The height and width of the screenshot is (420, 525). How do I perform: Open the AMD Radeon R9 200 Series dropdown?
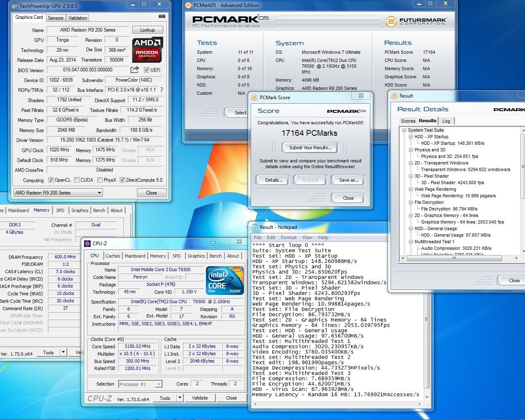click(58, 193)
